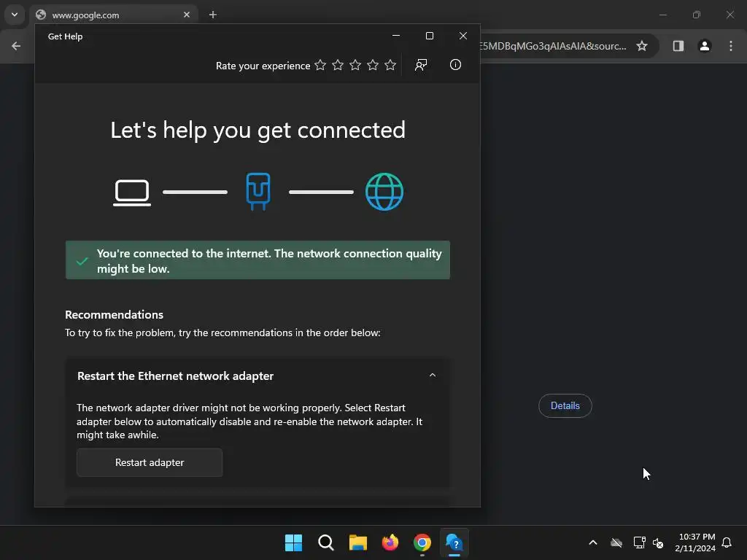
Task: Rate experience with the fourth star
Action: [x=373, y=65]
